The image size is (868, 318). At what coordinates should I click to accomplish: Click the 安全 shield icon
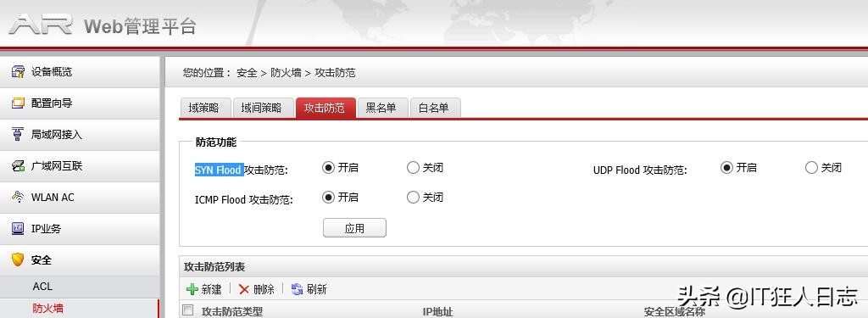19,259
